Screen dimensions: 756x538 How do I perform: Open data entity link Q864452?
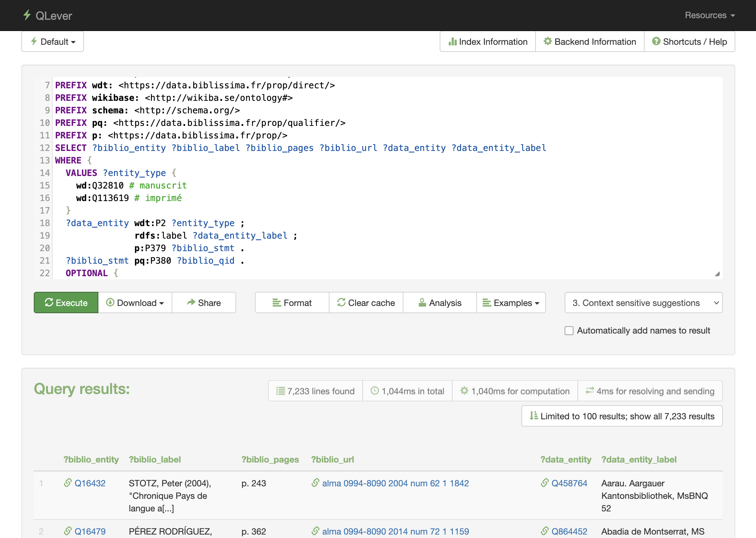click(x=569, y=531)
